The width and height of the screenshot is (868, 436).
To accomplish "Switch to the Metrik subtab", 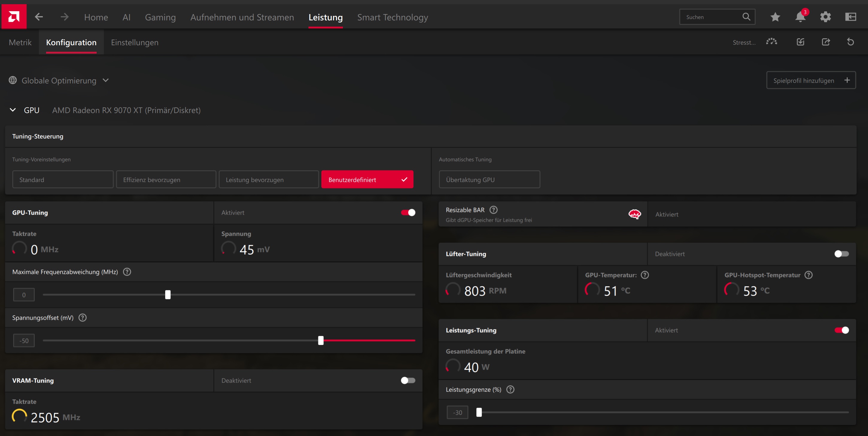I will click(x=20, y=42).
